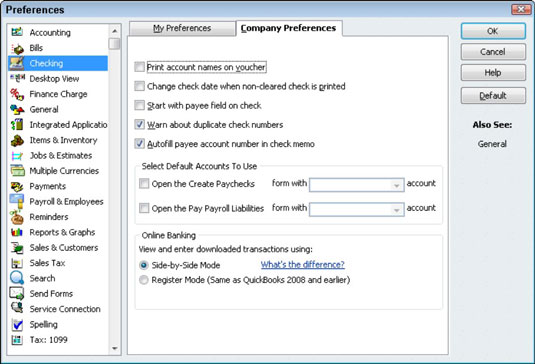Enable Print account names on voucher

click(x=140, y=67)
